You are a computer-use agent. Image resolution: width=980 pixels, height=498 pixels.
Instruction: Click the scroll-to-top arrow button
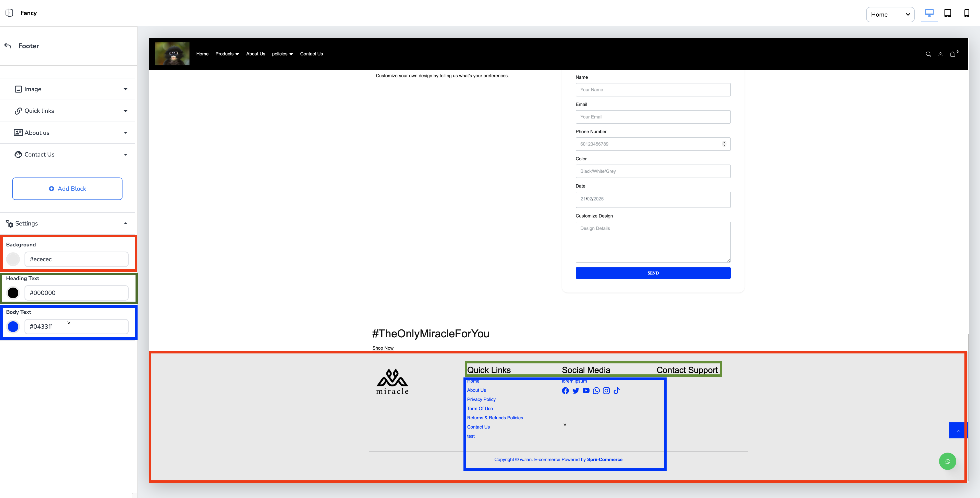click(x=958, y=431)
